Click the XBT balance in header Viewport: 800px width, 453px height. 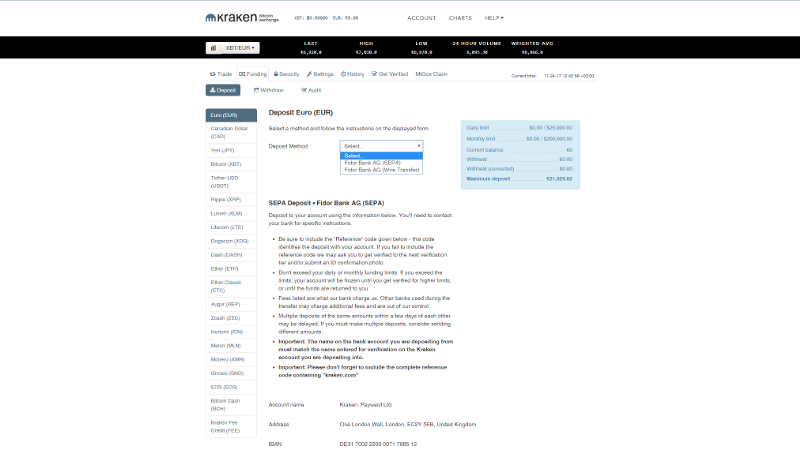pyautogui.click(x=311, y=18)
